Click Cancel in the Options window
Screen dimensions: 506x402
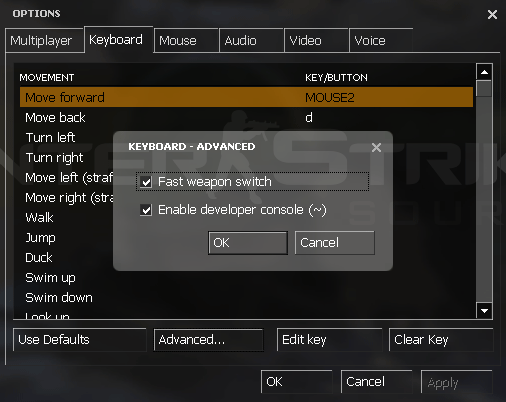click(x=376, y=382)
